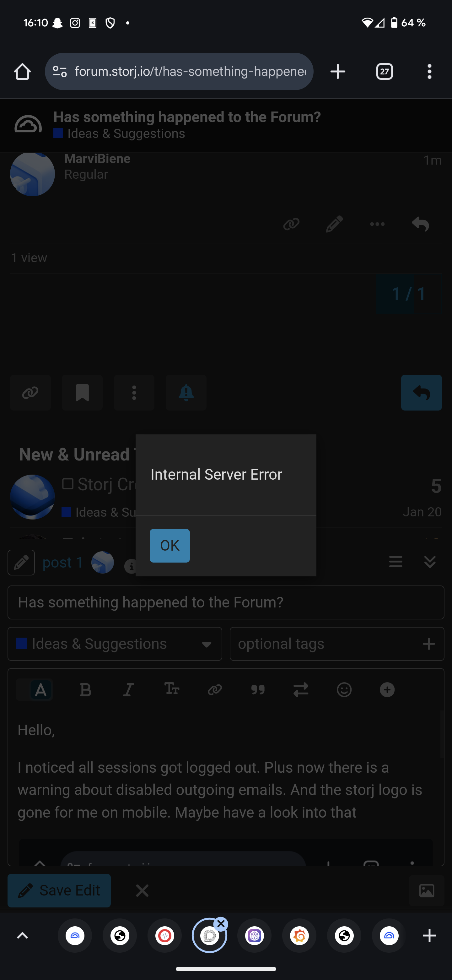
Task: Open browser three-dot overflow menu
Action: (430, 72)
